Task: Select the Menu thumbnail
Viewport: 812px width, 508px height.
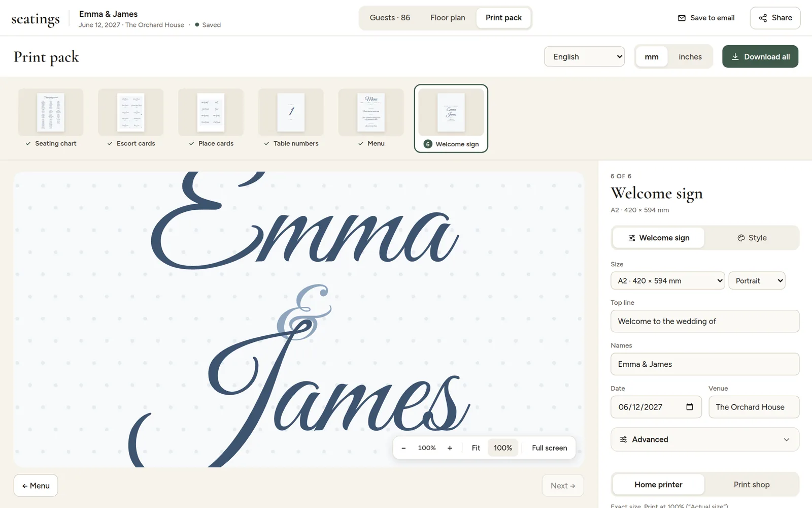Action: (x=371, y=118)
